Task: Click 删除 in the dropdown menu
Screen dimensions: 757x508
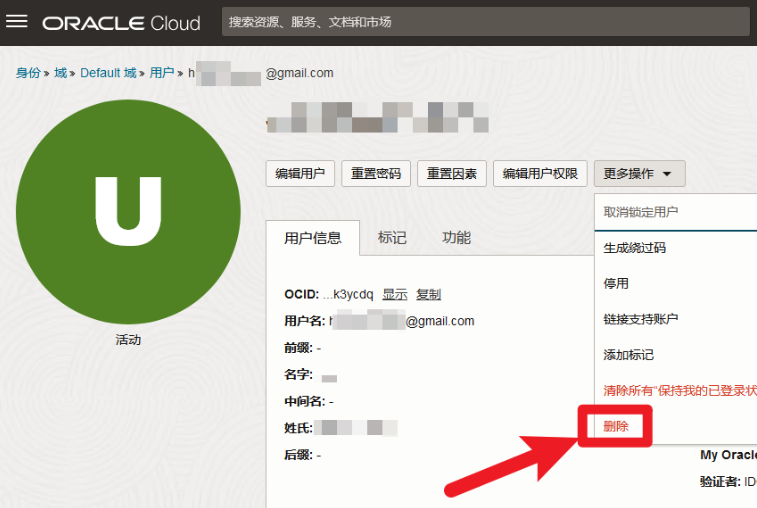Action: coord(616,426)
